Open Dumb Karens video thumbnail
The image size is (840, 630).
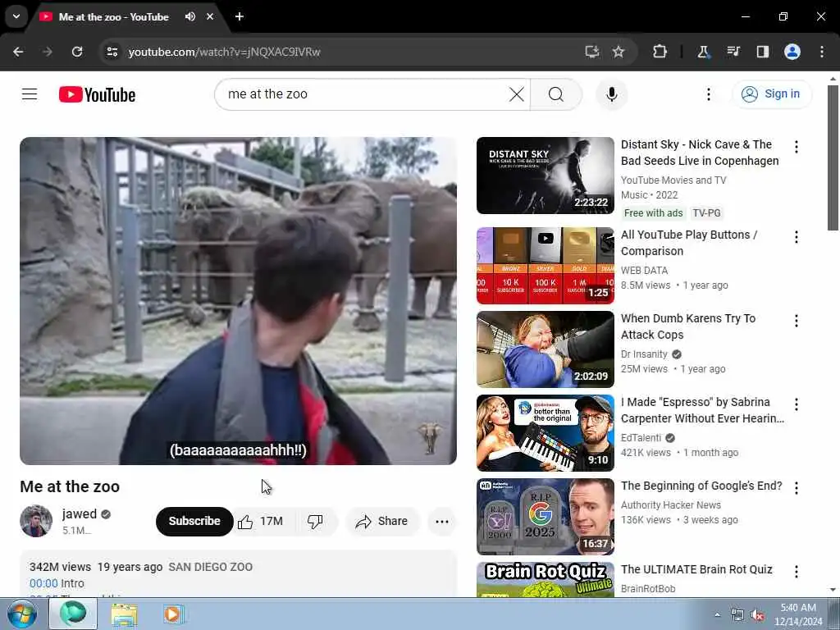click(x=546, y=349)
